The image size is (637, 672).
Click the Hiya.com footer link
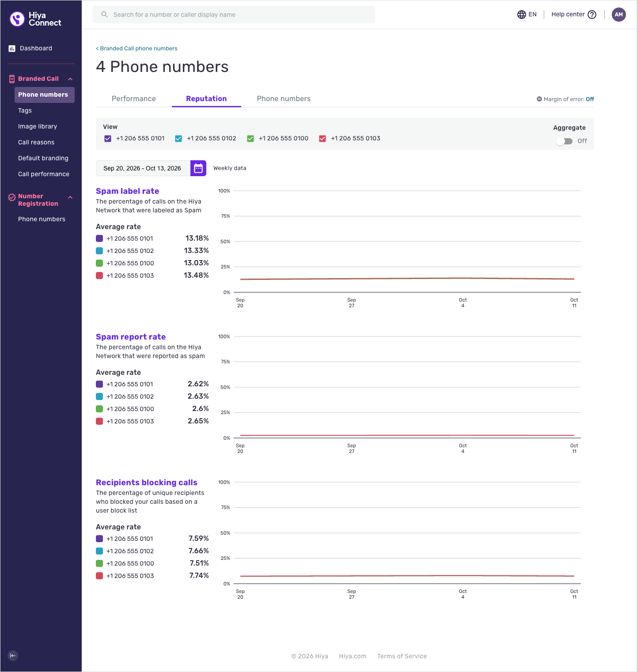click(x=353, y=656)
